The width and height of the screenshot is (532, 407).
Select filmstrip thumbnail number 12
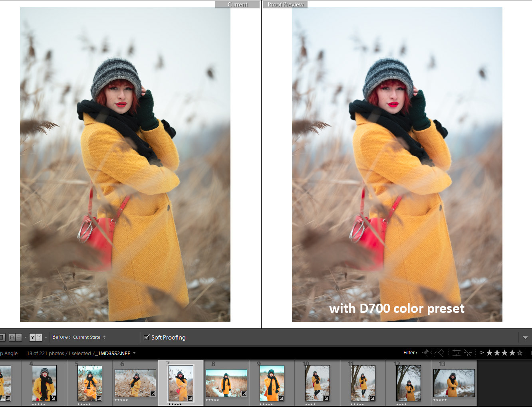click(409, 383)
